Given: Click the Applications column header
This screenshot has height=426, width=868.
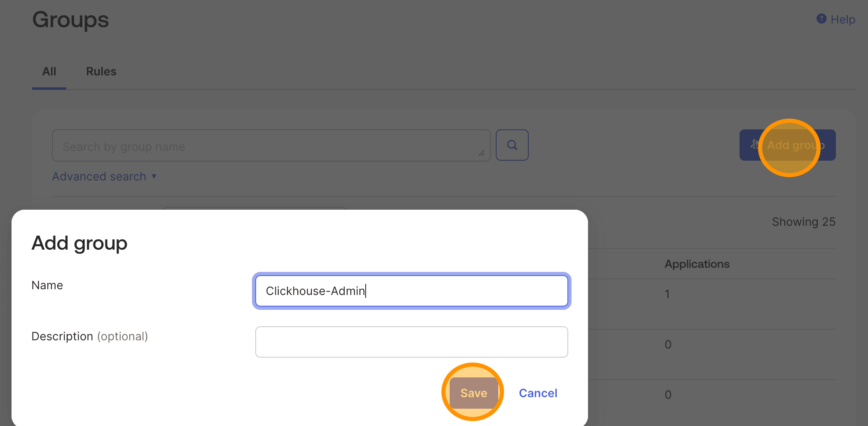Looking at the screenshot, I should (697, 264).
